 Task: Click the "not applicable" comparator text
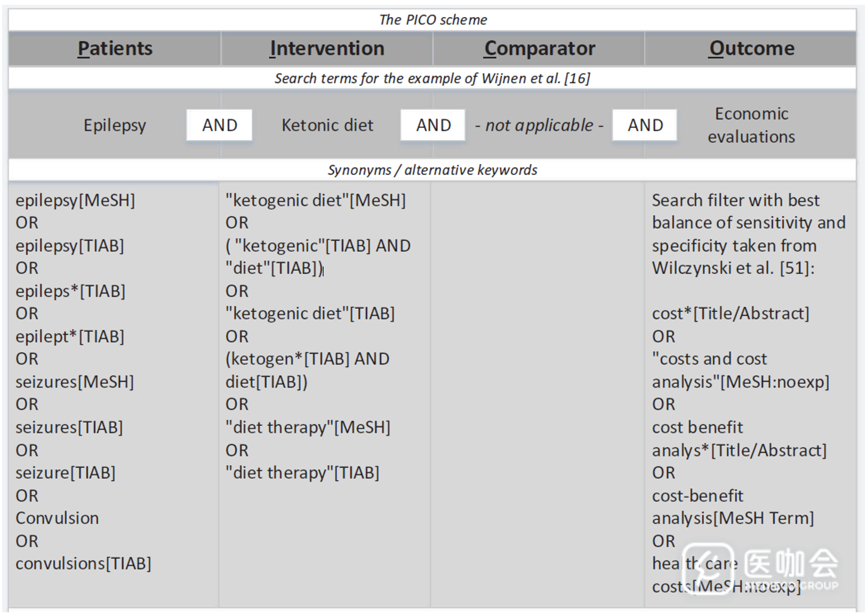click(539, 125)
